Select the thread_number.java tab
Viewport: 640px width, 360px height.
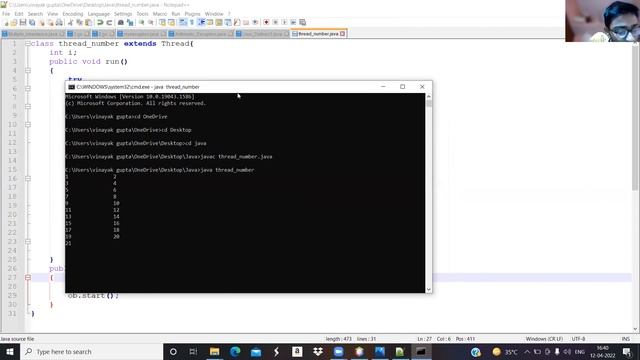[319, 34]
